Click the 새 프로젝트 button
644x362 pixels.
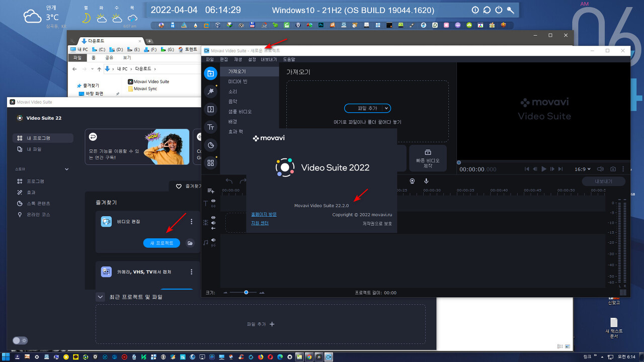(162, 243)
